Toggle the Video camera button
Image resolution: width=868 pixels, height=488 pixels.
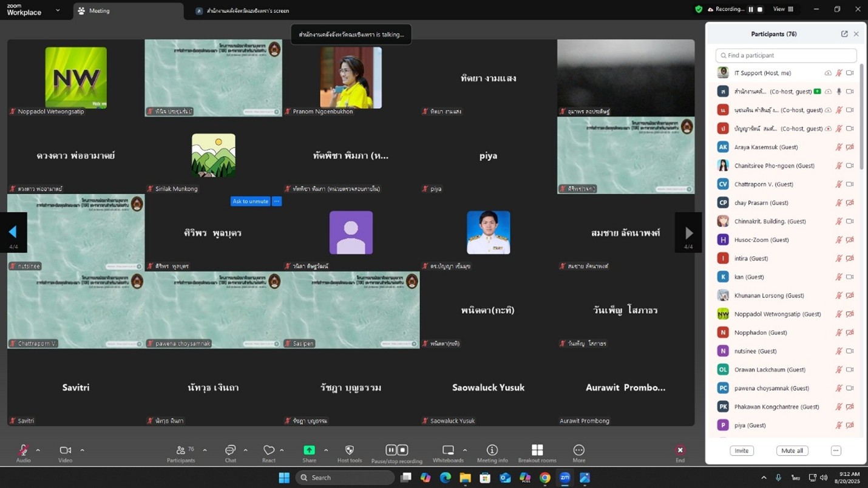point(65,450)
